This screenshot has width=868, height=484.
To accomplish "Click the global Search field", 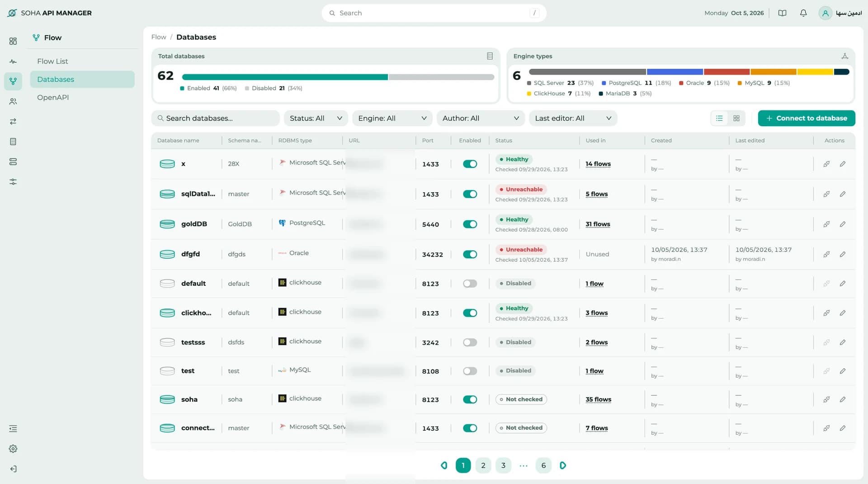I will click(434, 13).
